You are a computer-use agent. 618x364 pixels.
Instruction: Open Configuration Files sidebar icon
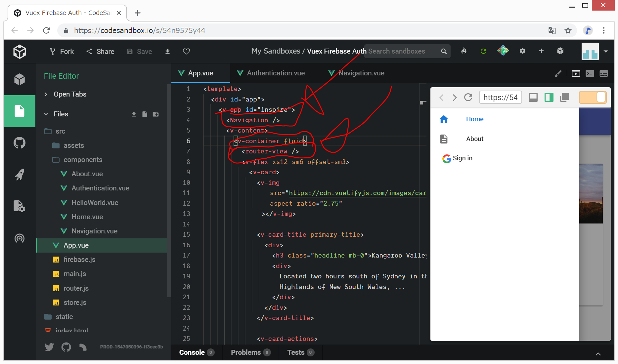click(20, 206)
